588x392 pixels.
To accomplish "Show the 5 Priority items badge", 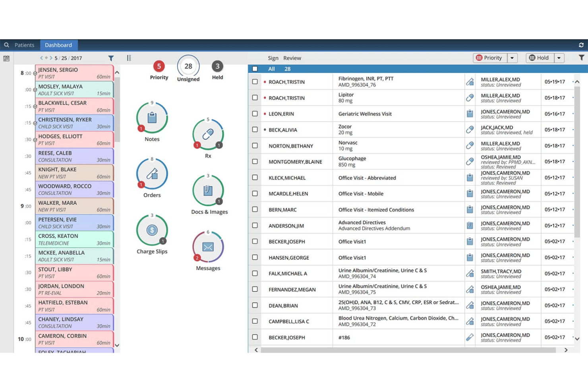I will [x=159, y=66].
